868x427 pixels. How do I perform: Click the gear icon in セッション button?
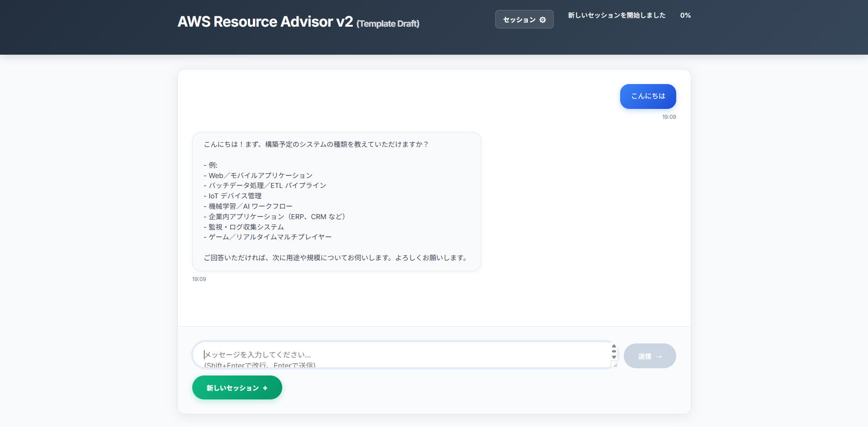coord(543,20)
